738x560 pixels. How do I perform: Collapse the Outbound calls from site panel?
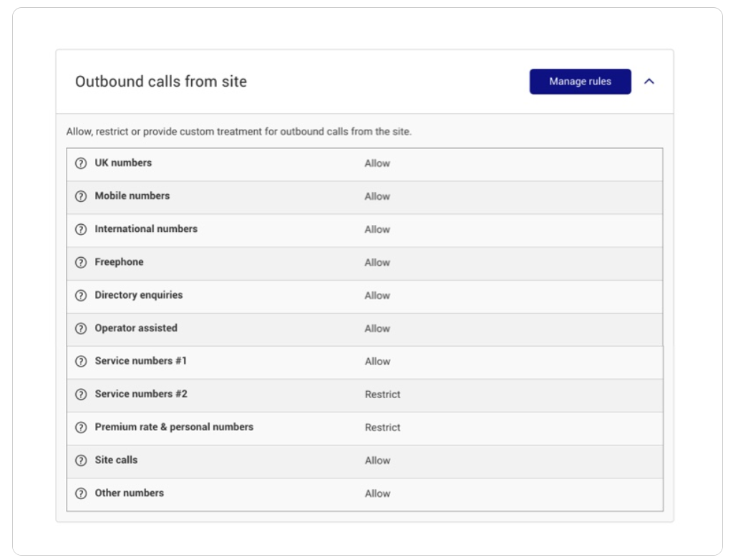[649, 82]
